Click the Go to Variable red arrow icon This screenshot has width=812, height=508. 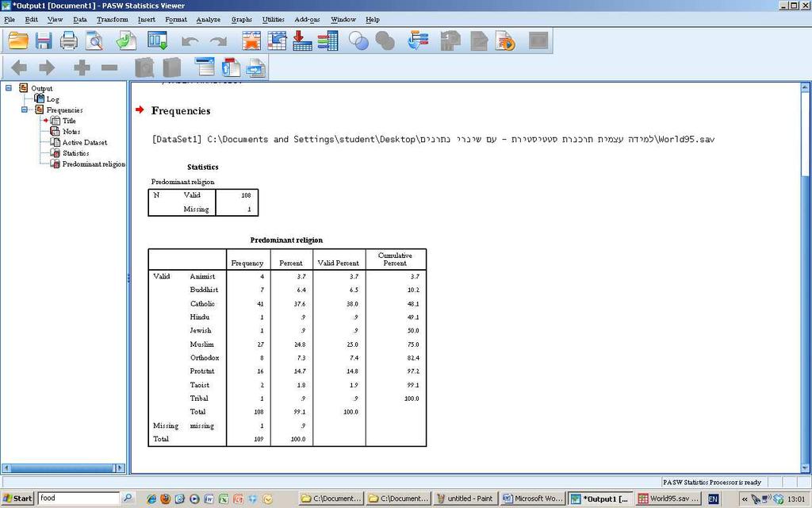[302, 41]
